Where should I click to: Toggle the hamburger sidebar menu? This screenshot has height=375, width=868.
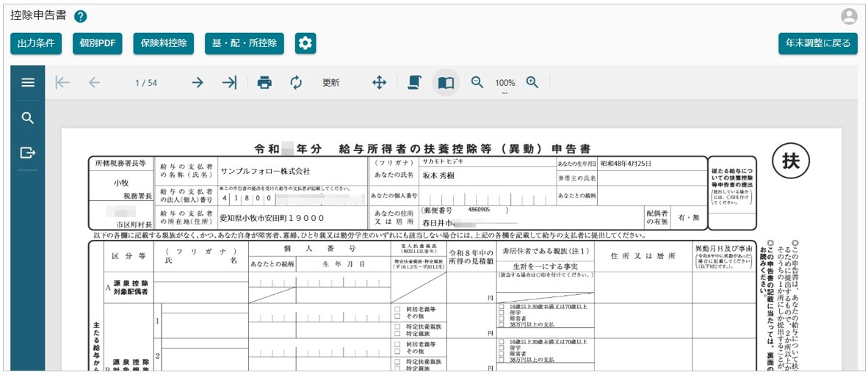(x=28, y=83)
